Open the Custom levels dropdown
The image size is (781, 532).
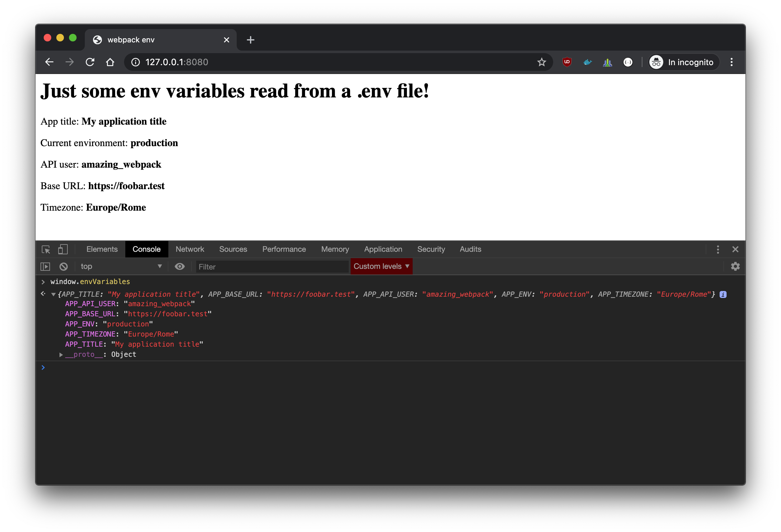[x=381, y=266]
